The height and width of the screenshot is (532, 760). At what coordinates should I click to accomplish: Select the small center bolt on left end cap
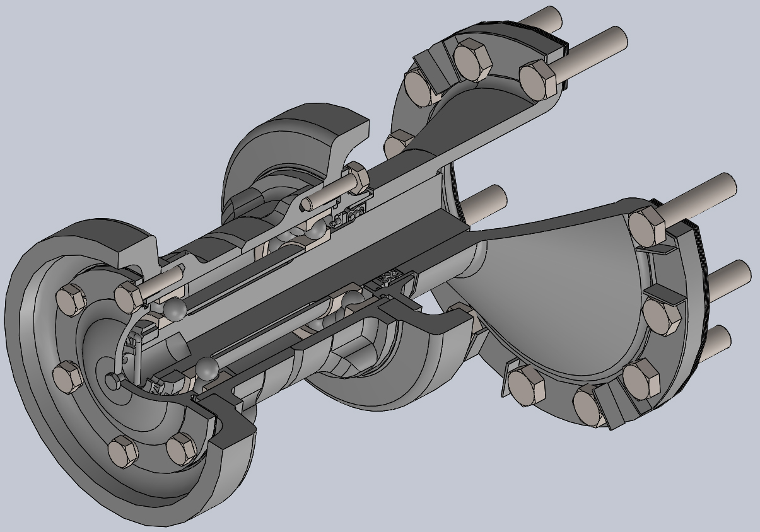pos(112,381)
